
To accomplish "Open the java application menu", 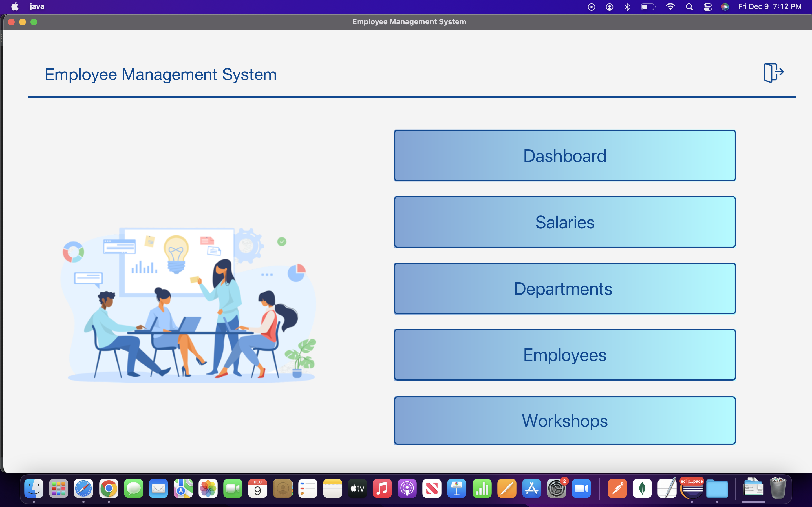I will 37,6.
